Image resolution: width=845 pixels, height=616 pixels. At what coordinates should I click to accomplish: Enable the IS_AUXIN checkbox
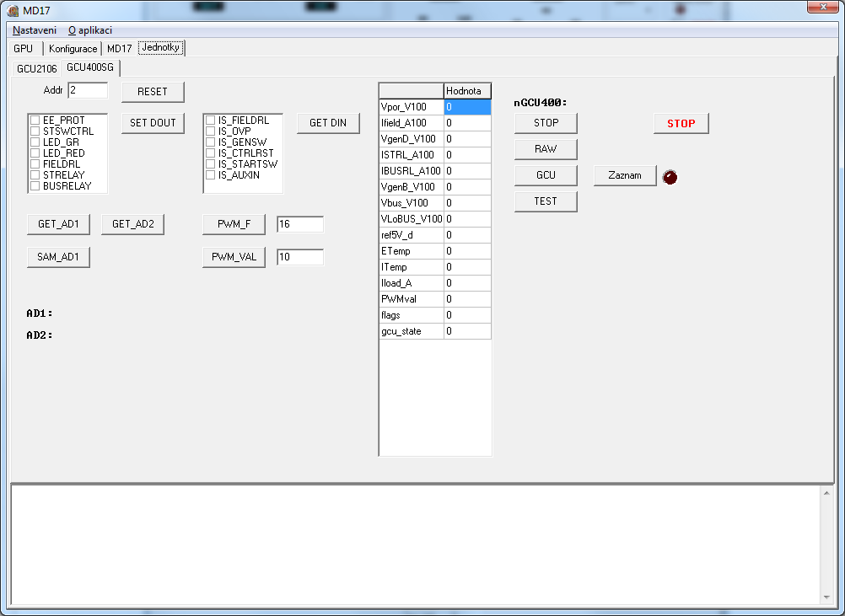click(x=211, y=175)
